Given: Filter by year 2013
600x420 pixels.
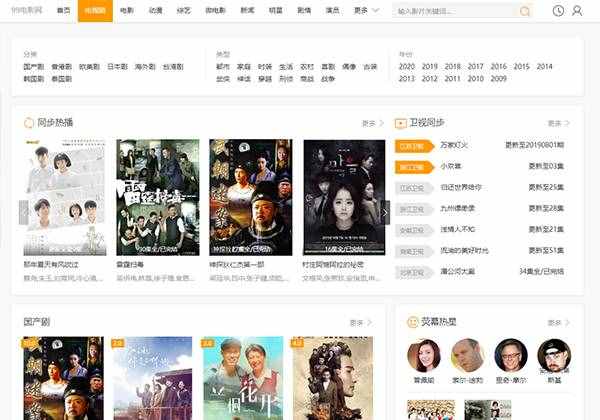Looking at the screenshot, I should (x=407, y=79).
